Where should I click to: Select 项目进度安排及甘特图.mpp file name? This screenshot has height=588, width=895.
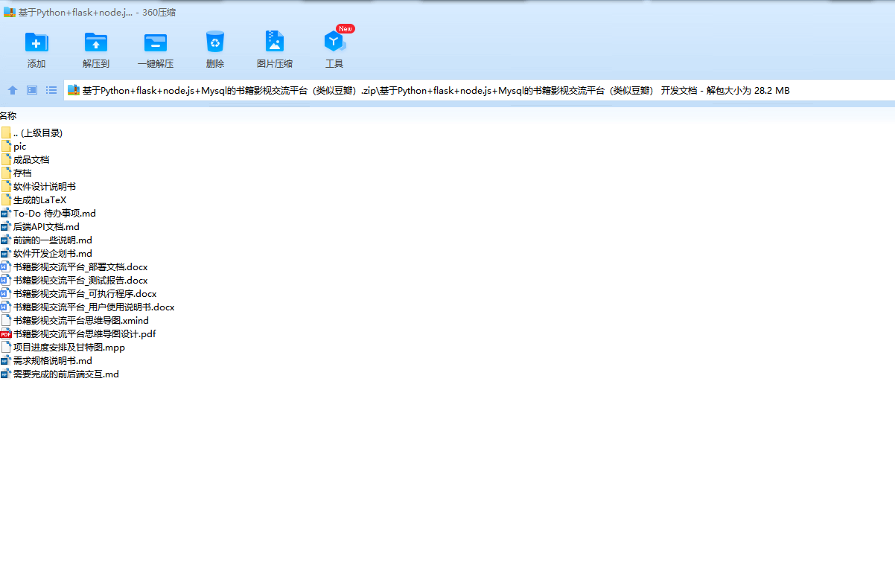69,348
